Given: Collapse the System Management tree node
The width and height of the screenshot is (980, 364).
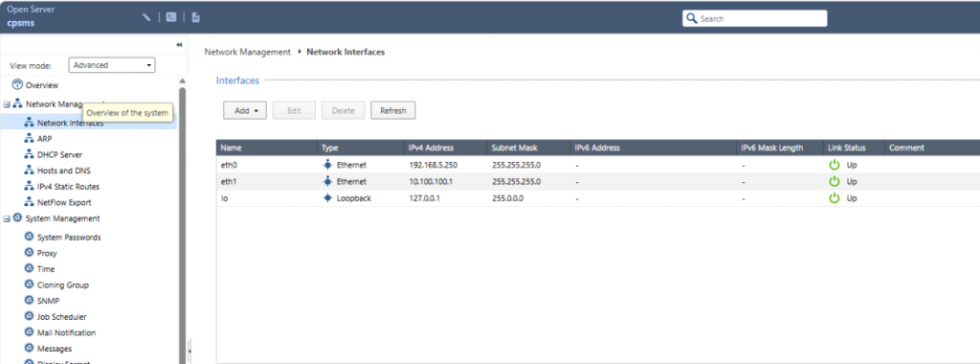Looking at the screenshot, I should tap(7, 219).
